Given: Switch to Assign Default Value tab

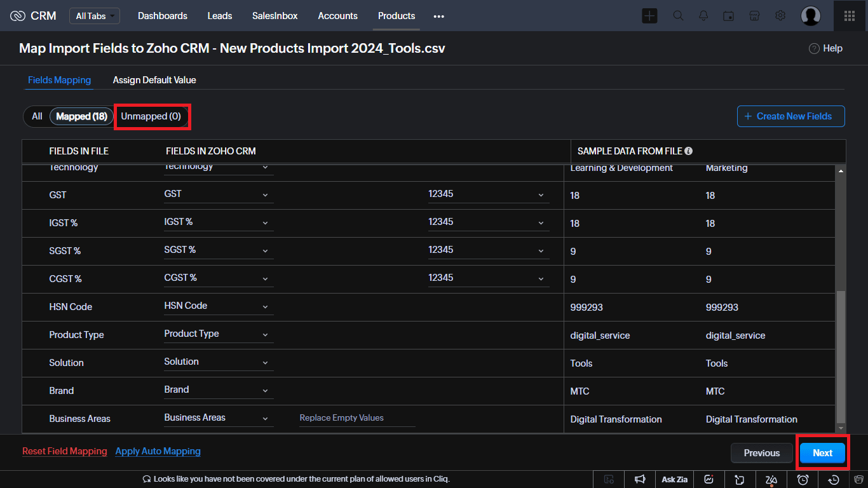Looking at the screenshot, I should [x=154, y=80].
